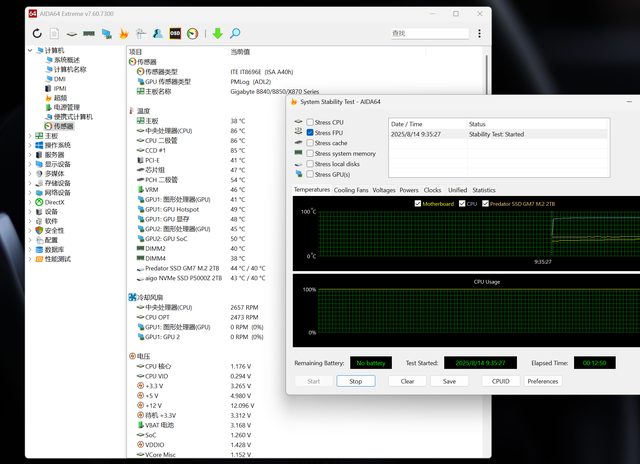Enable the Stress GPU(s) checkbox
The width and height of the screenshot is (640, 464).
[x=310, y=174]
